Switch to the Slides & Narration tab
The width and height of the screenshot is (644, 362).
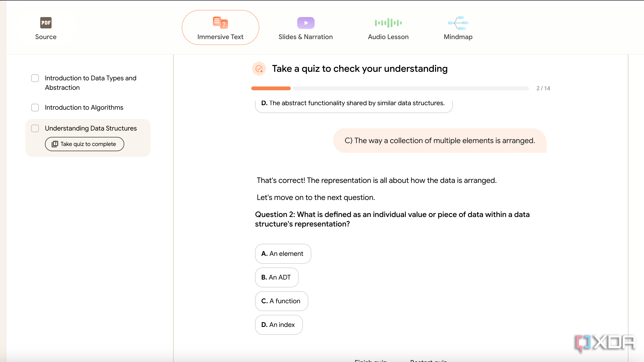305,27
